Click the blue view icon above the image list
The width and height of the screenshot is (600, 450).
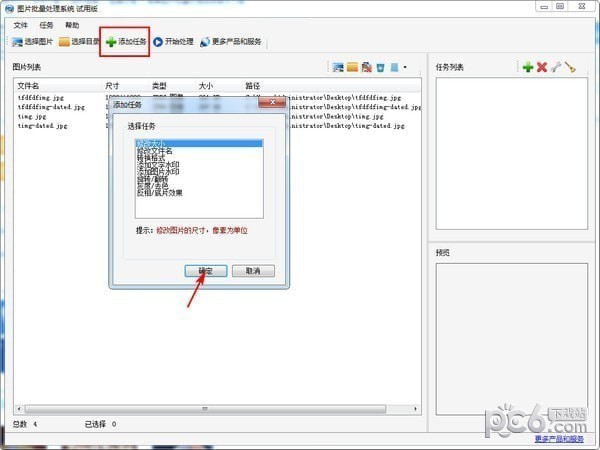(394, 67)
